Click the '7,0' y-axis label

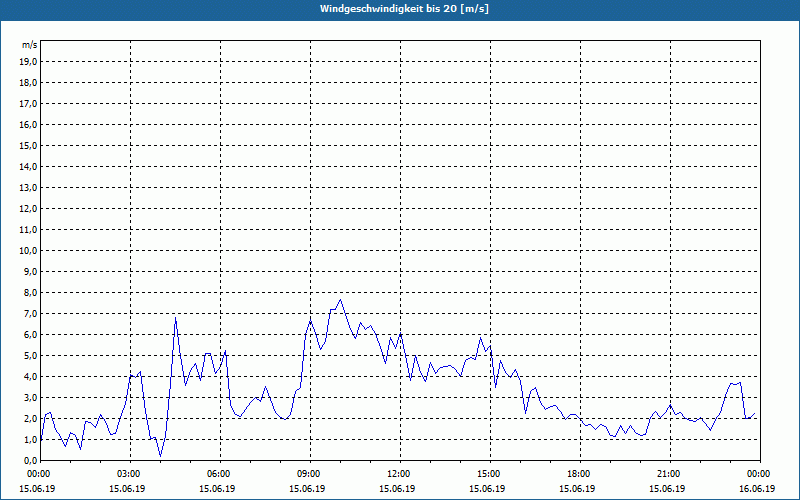[x=30, y=313]
